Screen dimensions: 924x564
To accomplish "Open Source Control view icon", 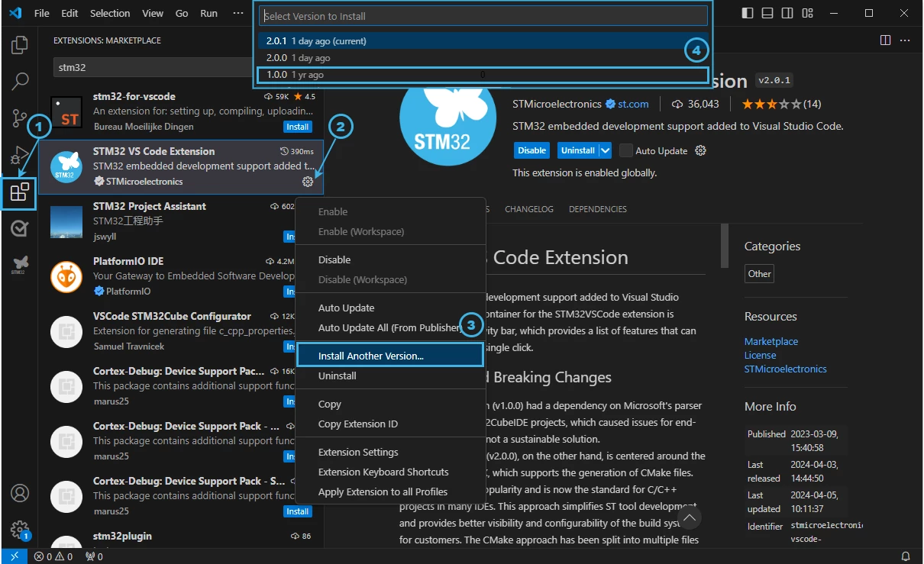I will pos(20,118).
